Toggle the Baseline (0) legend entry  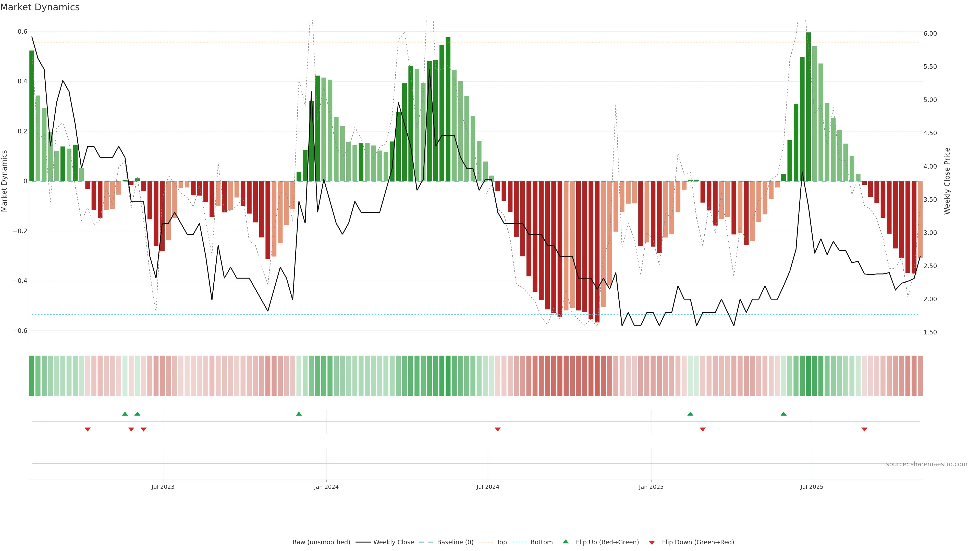coord(455,542)
